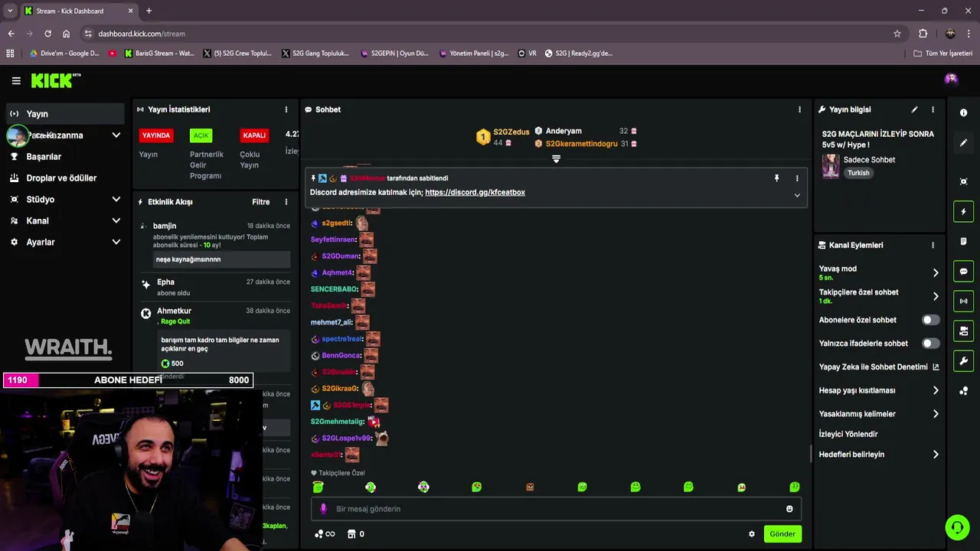Select the first green emote with halo
This screenshot has width=980, height=551.
pyautogui.click(x=318, y=487)
